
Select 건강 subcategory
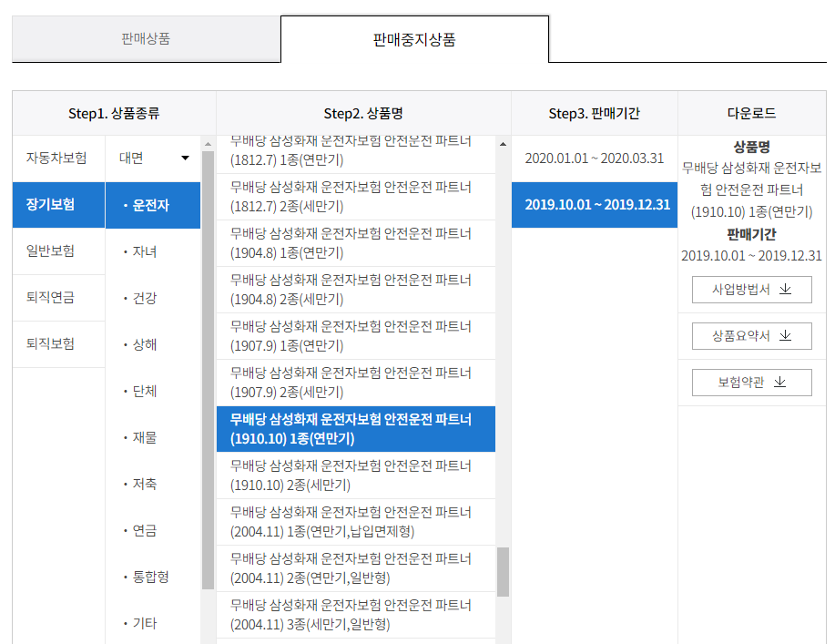[x=153, y=298]
